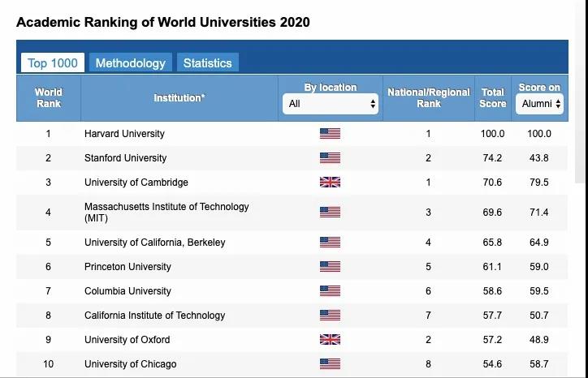Click the US flag in the MIT row
The width and height of the screenshot is (588, 378).
click(x=330, y=213)
